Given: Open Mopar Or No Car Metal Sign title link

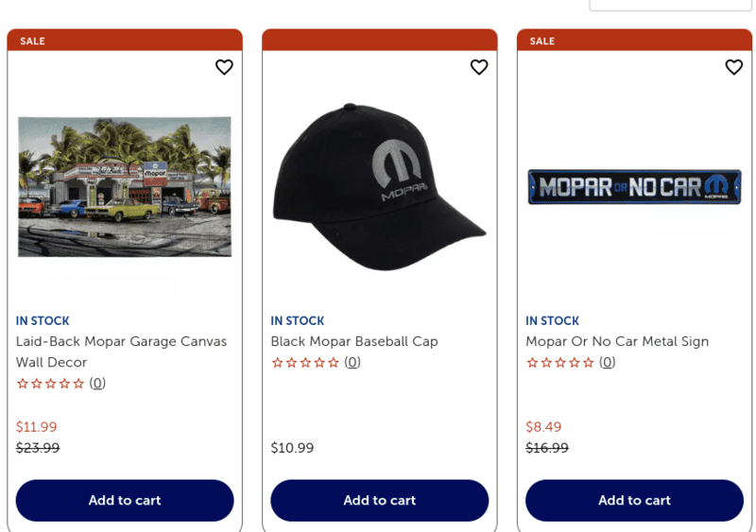Looking at the screenshot, I should 617,341.
